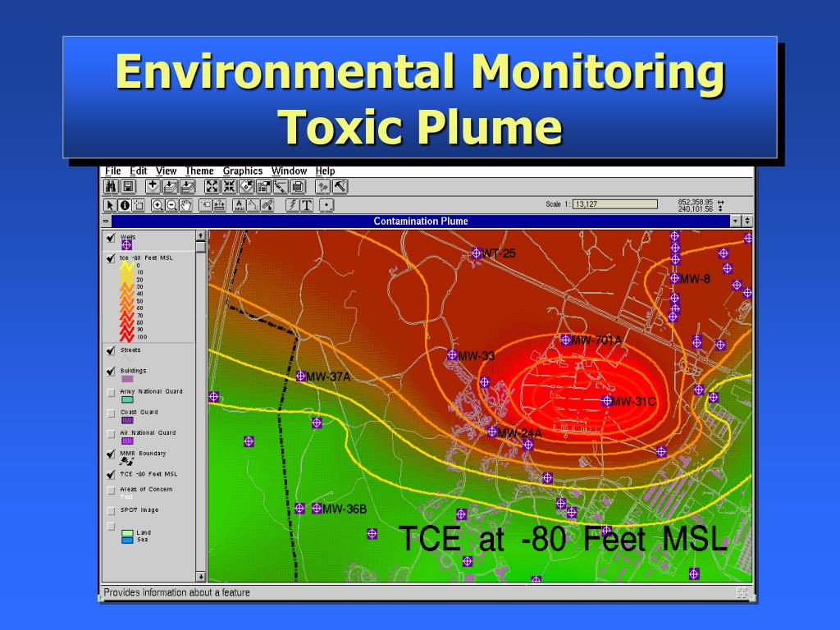Select the Hot Link lightning tool
This screenshot has height=630, width=840.
[292, 205]
